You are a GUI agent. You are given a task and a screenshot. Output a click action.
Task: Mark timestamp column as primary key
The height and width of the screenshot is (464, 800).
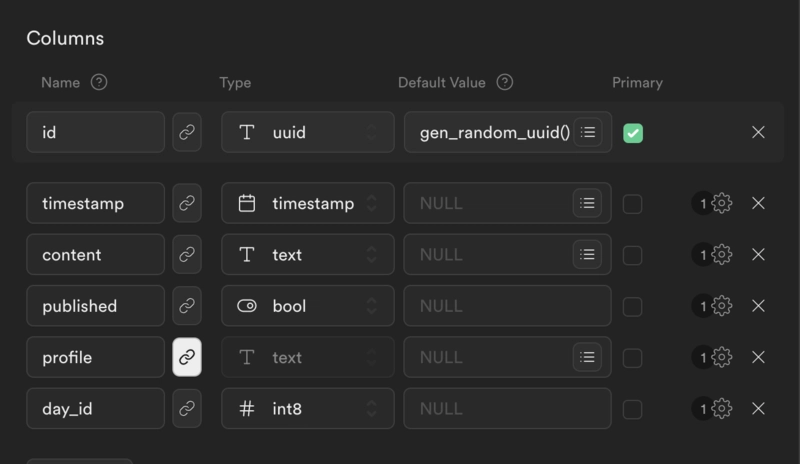click(x=633, y=204)
